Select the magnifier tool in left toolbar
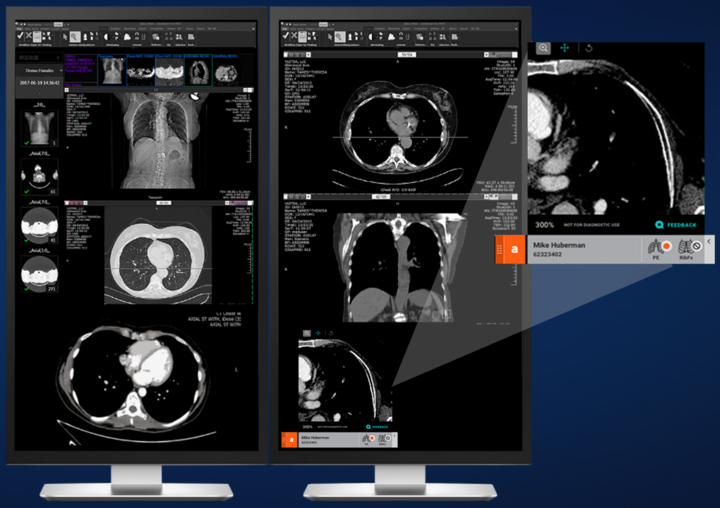The width and height of the screenshot is (720, 508). (74, 37)
